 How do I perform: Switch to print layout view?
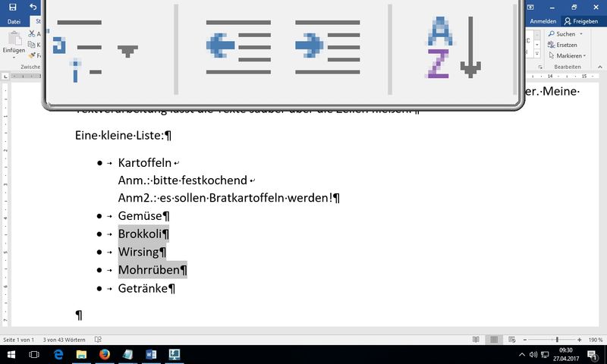[x=494, y=340]
